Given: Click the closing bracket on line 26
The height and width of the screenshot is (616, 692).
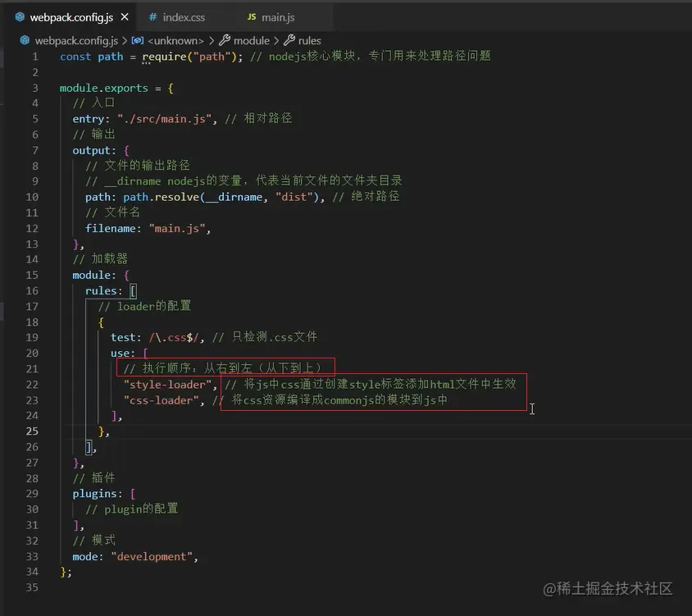Looking at the screenshot, I should (89, 447).
